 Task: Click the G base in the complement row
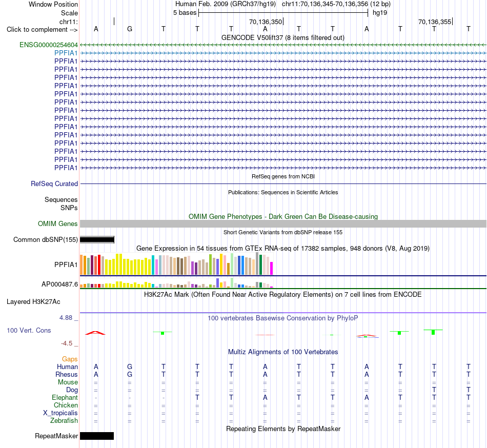tap(130, 29)
